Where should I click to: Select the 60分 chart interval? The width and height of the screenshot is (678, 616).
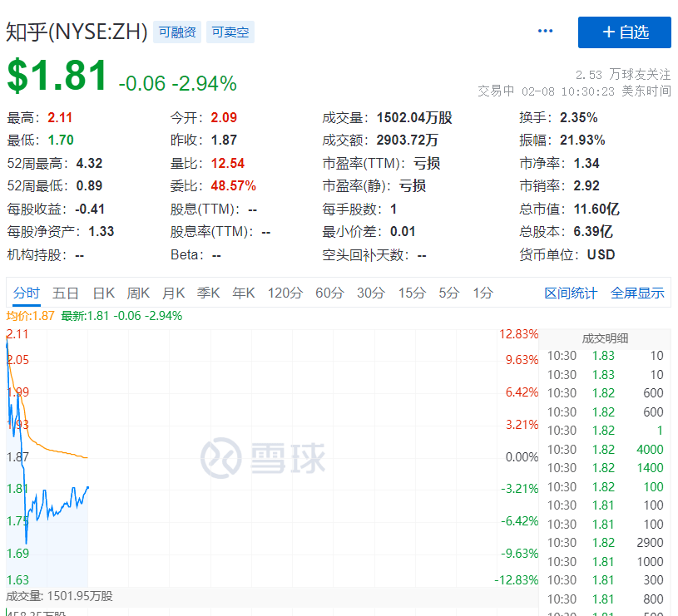(x=329, y=293)
